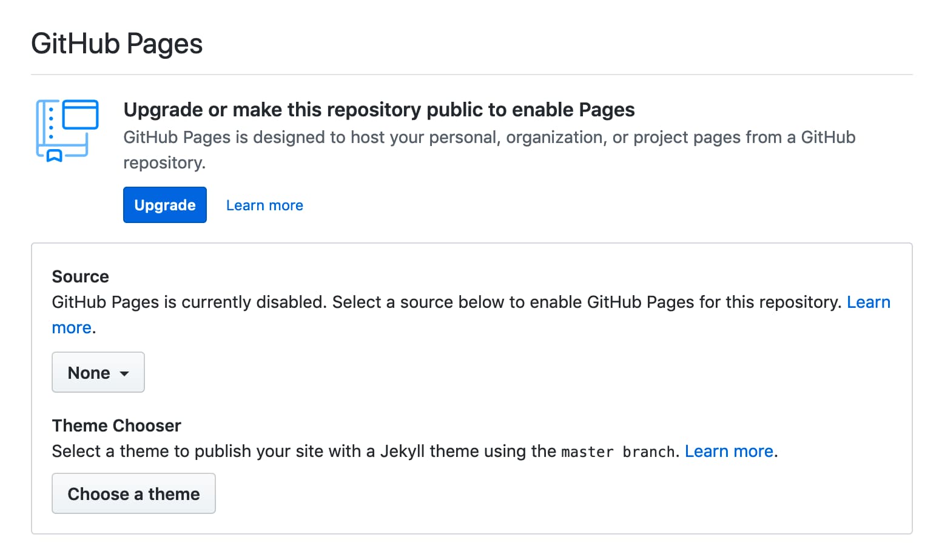Click the caret arrow in None dropdown
This screenshot has width=939, height=560.
pyautogui.click(x=124, y=374)
